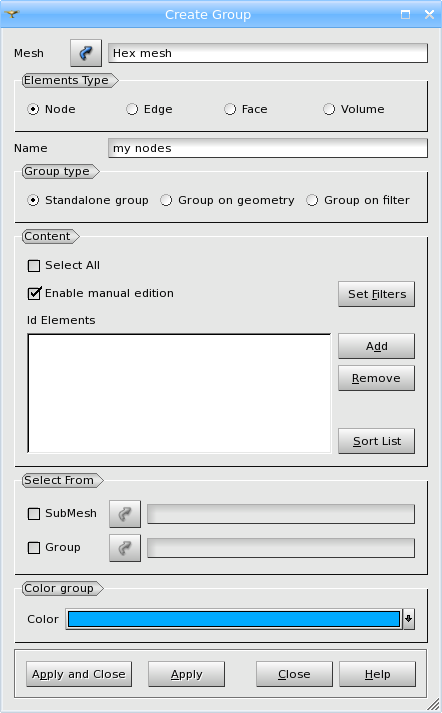The width and height of the screenshot is (442, 713).
Task: Open the color dropdown arrow
Action: tap(409, 619)
